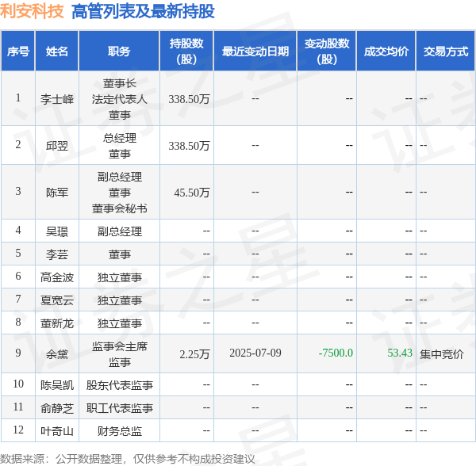Click 董事 position for 李芸
476x466 pixels.
tap(119, 254)
